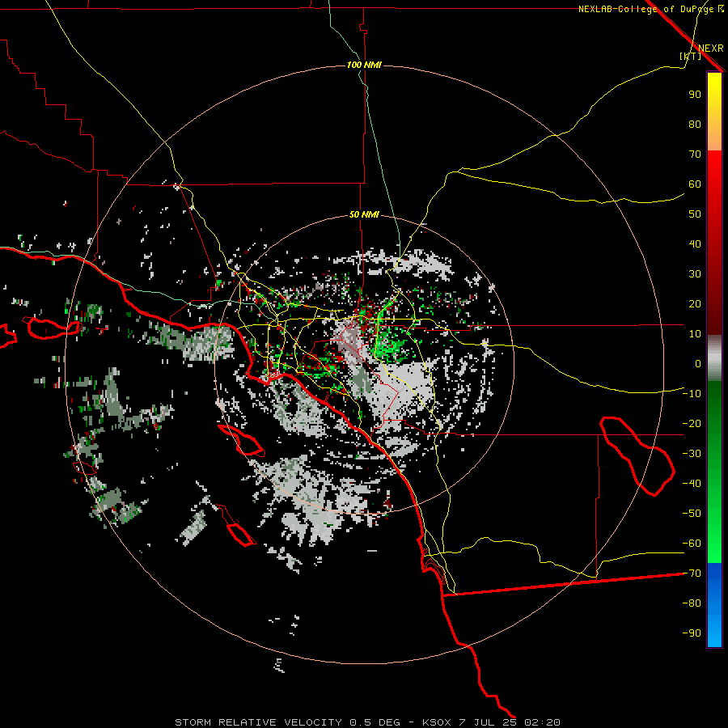728x728 pixels.
Task: Click the -60 value on velocity scale
Action: [x=692, y=544]
